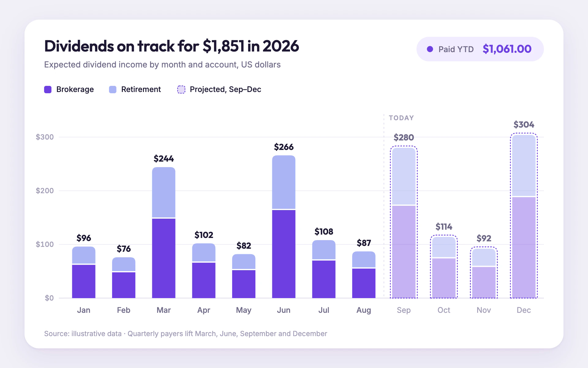Click the Retirement legend color swatch
This screenshot has width=588, height=368.
pos(113,90)
